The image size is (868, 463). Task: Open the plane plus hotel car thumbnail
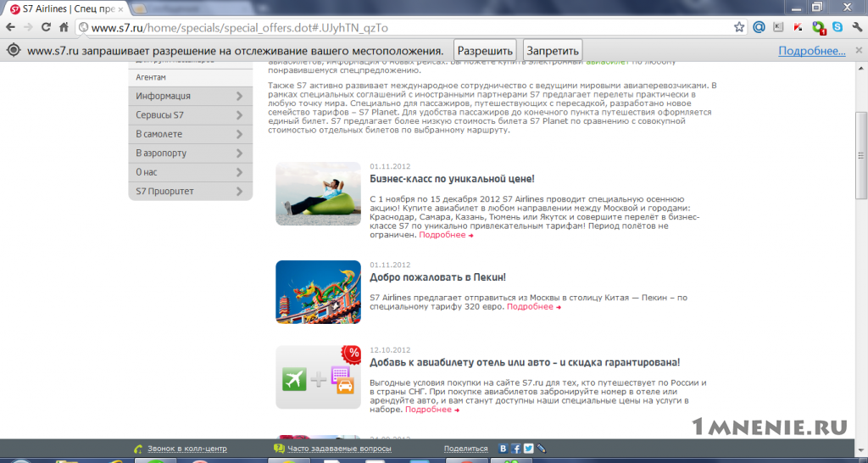click(x=319, y=377)
